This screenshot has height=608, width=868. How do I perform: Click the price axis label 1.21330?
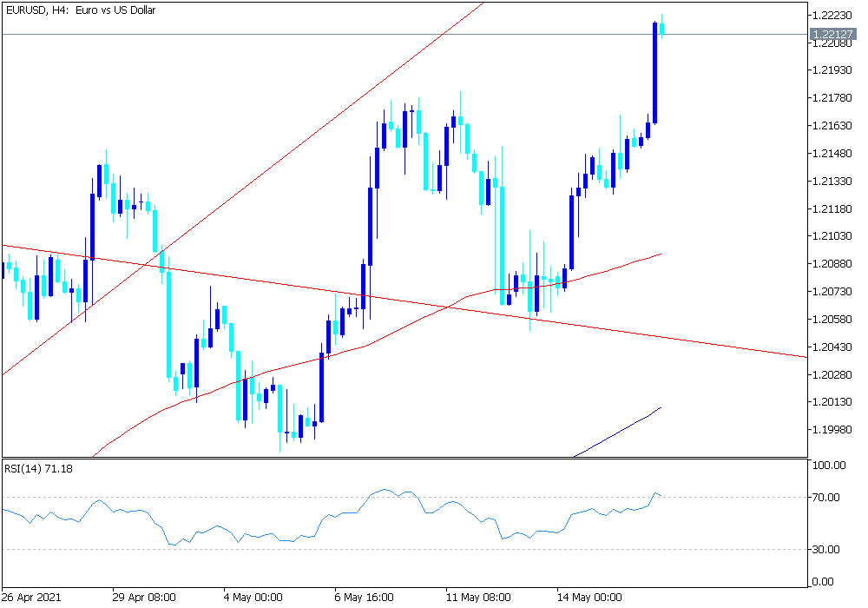click(x=832, y=181)
